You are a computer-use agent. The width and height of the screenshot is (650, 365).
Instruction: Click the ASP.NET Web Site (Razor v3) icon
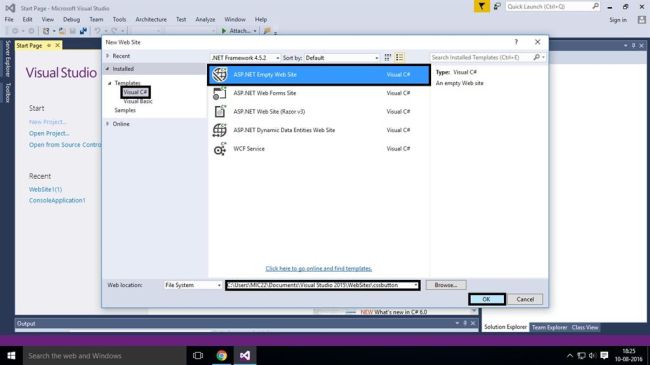click(220, 112)
